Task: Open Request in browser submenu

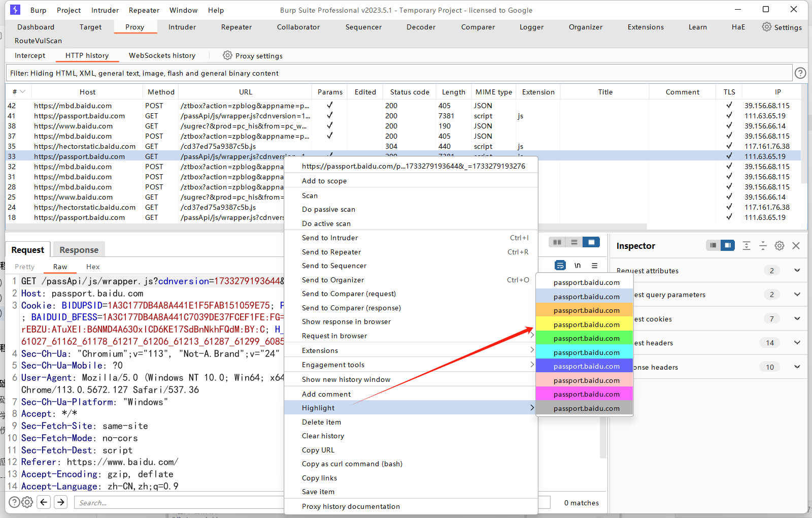Action: (x=411, y=336)
